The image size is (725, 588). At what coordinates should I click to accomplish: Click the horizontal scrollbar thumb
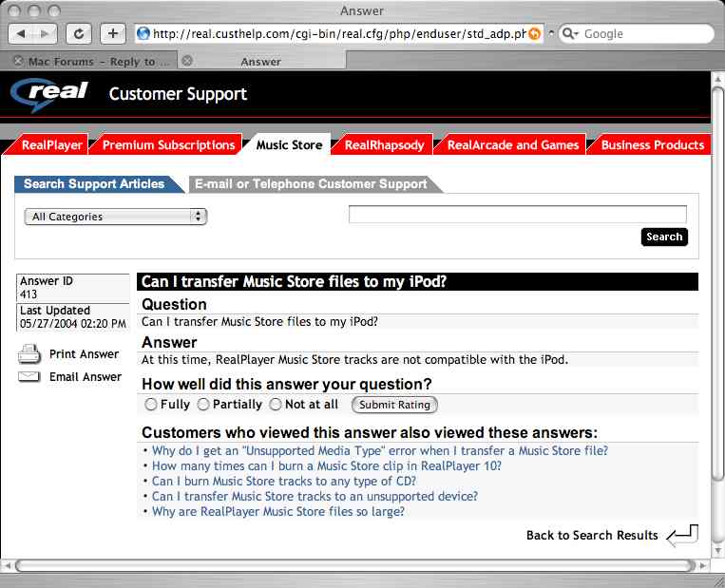point(355,566)
